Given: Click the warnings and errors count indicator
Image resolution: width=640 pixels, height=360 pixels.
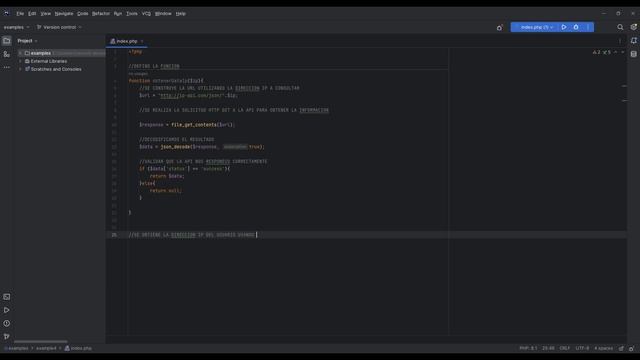Looking at the screenshot, I should 602,52.
